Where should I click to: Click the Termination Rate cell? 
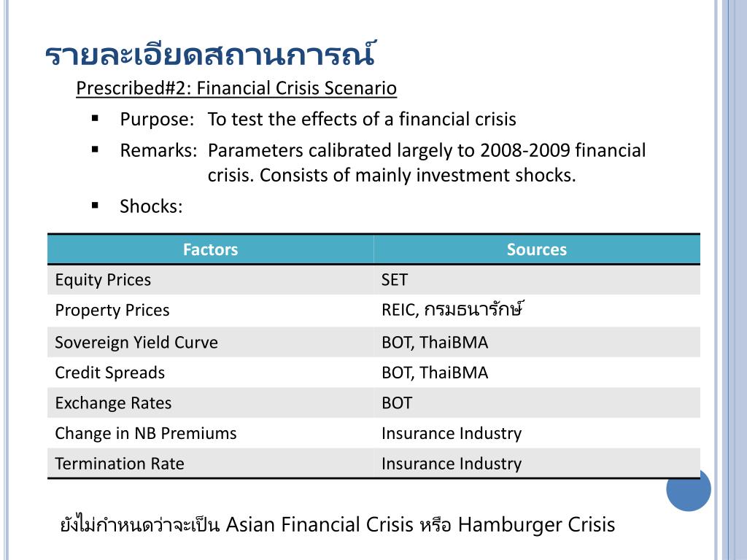[120, 464]
